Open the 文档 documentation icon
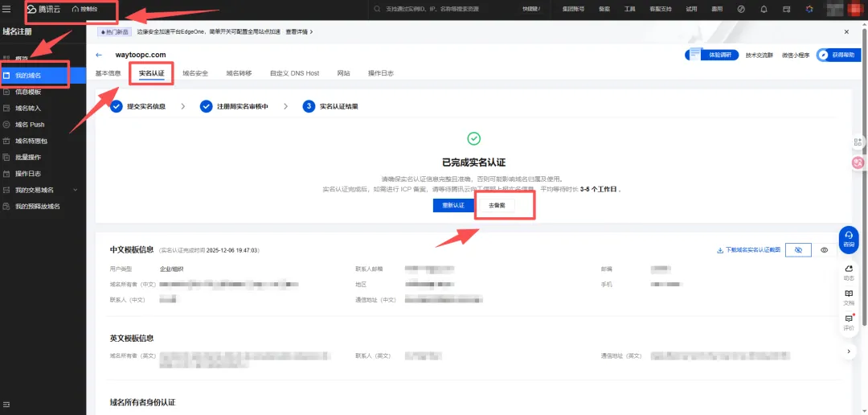Image resolution: width=868 pixels, height=415 pixels. pyautogui.click(x=849, y=297)
